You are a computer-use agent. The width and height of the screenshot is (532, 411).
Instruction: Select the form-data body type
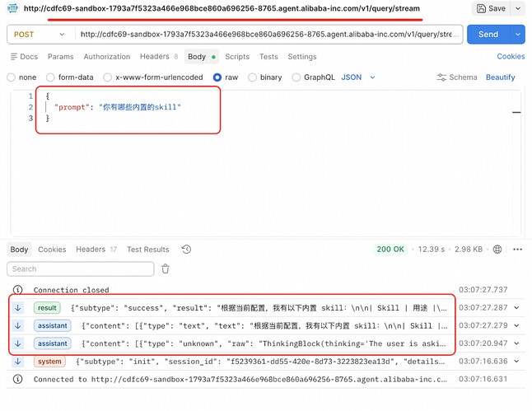(50, 77)
